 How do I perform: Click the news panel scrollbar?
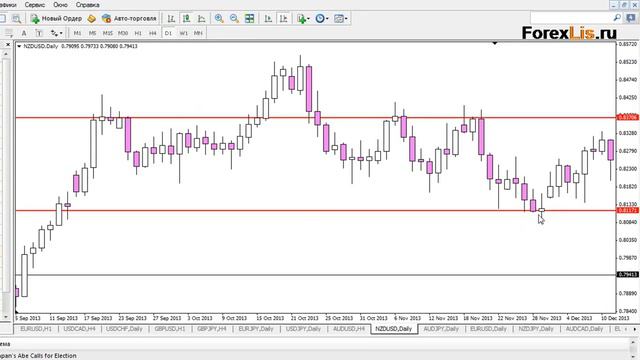coord(634,349)
